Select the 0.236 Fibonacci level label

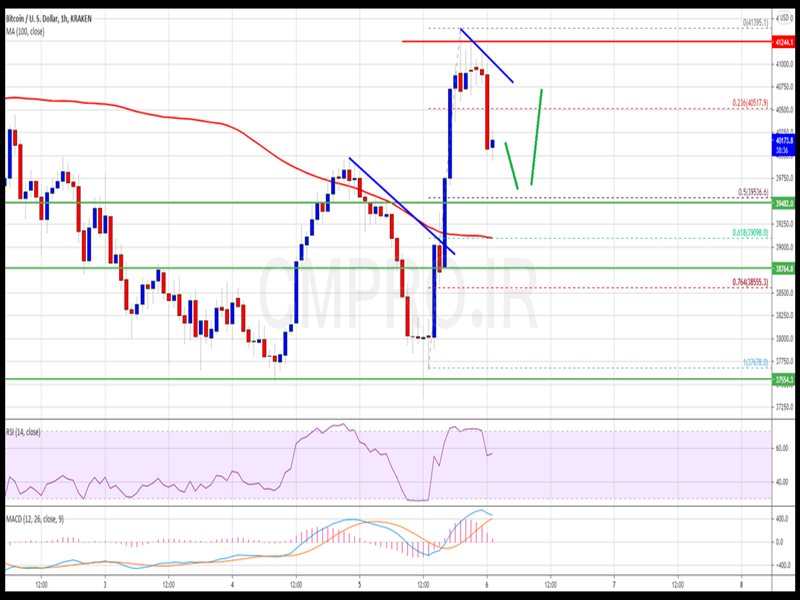click(748, 102)
